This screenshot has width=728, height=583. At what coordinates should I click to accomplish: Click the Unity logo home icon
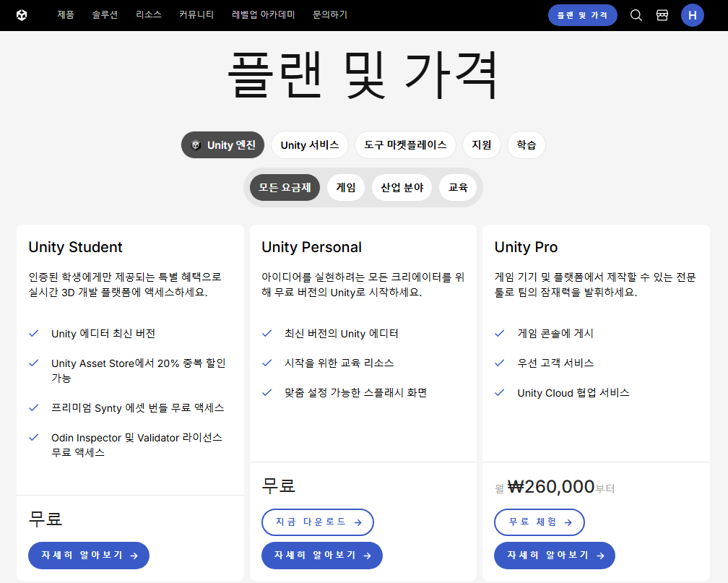22,15
